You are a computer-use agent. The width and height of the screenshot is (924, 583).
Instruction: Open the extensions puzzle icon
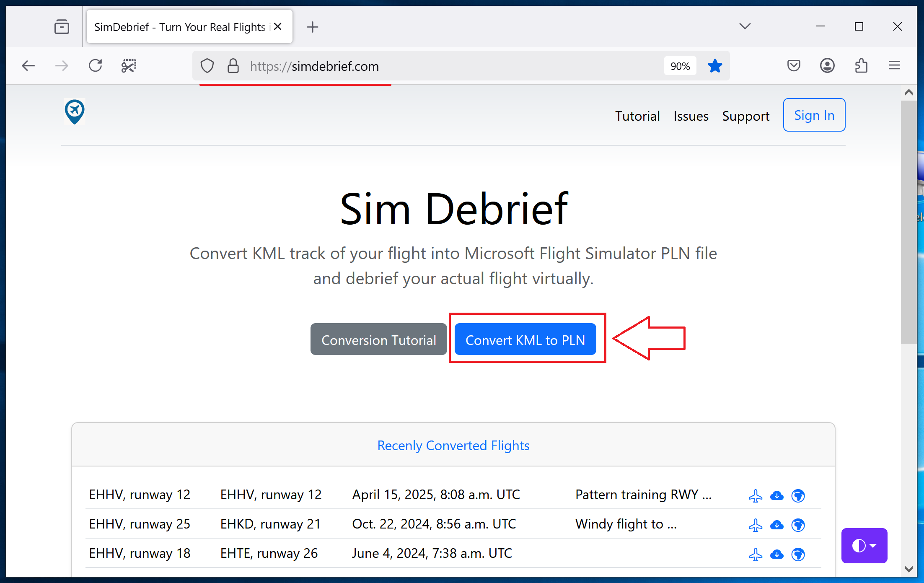[x=861, y=66]
